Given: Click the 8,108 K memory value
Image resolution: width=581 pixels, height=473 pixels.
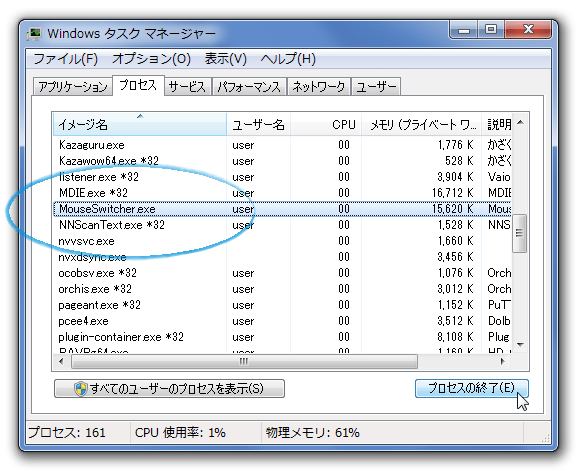Looking at the screenshot, I should click(455, 337).
